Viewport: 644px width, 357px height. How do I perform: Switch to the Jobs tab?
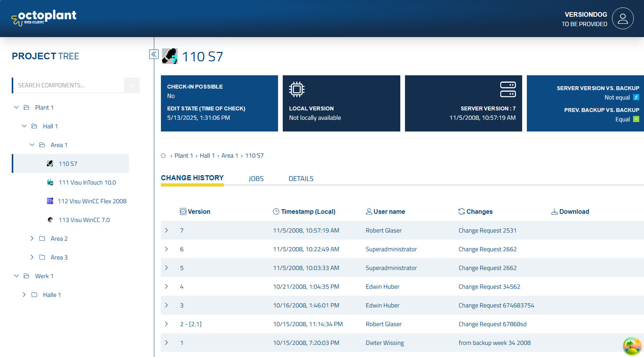pyautogui.click(x=256, y=178)
